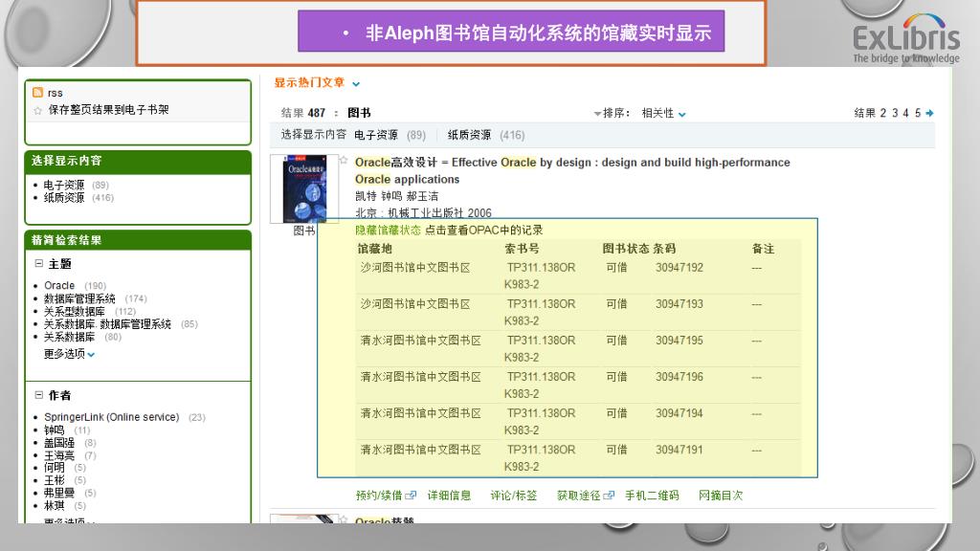Go to results page 3

click(895, 113)
